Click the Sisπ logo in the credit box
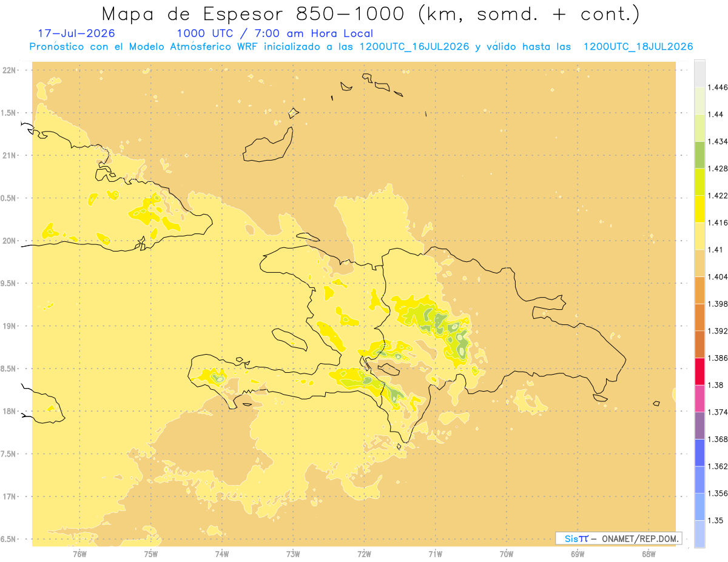This screenshot has height=562, width=728. click(x=576, y=538)
